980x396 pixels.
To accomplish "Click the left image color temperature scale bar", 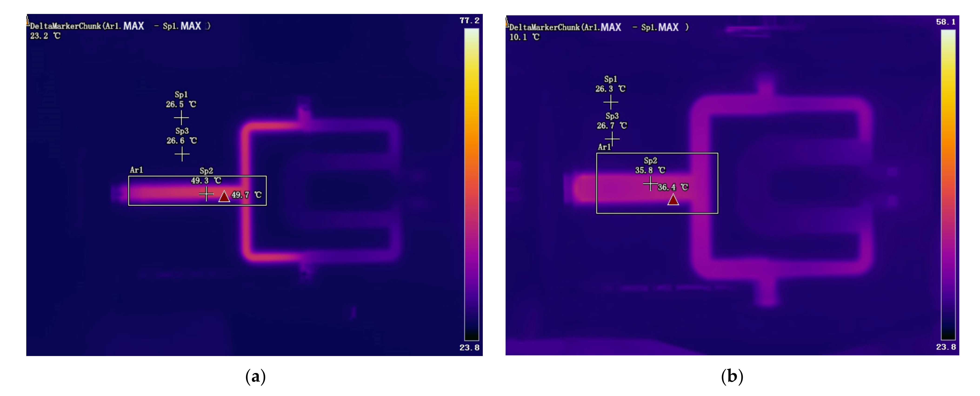I will 471,184.
